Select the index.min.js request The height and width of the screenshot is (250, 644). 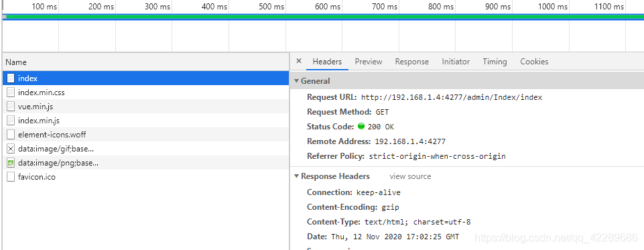(145, 121)
